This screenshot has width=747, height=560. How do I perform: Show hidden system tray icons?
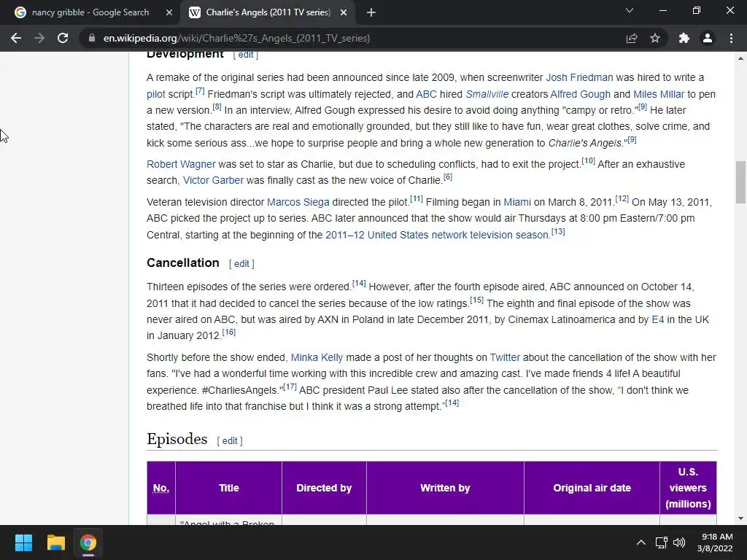pos(641,542)
